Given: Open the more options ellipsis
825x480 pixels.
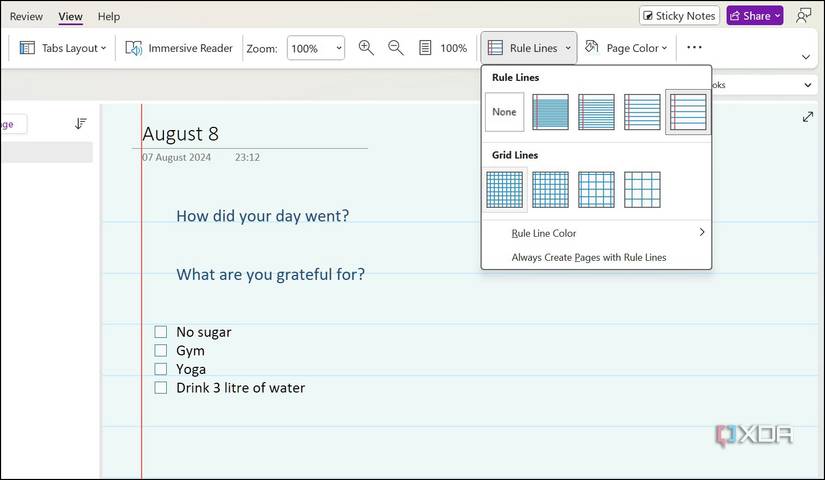Looking at the screenshot, I should [x=694, y=48].
